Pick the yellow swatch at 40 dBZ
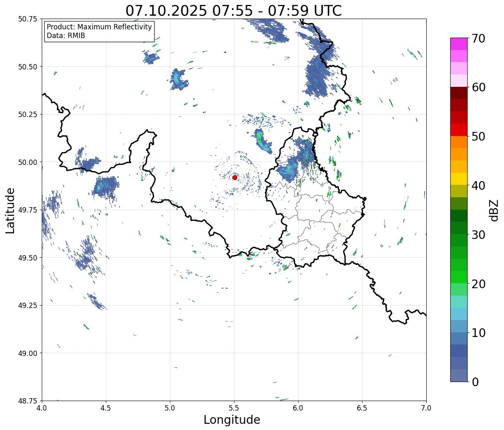The image size is (504, 430). (x=459, y=179)
